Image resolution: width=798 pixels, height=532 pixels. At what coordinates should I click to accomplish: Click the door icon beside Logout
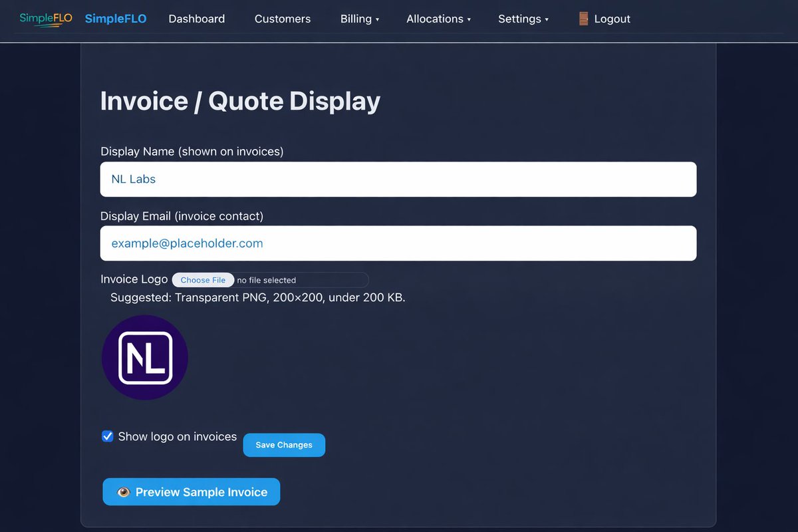pyautogui.click(x=584, y=19)
